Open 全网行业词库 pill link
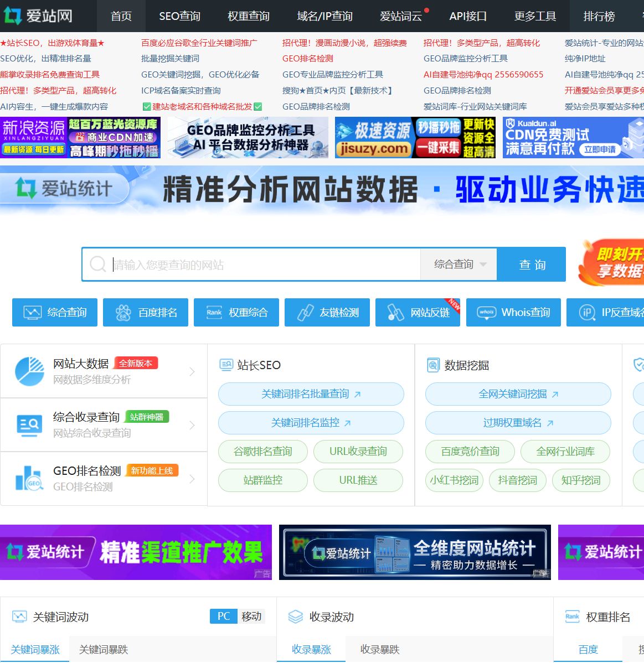 point(565,452)
